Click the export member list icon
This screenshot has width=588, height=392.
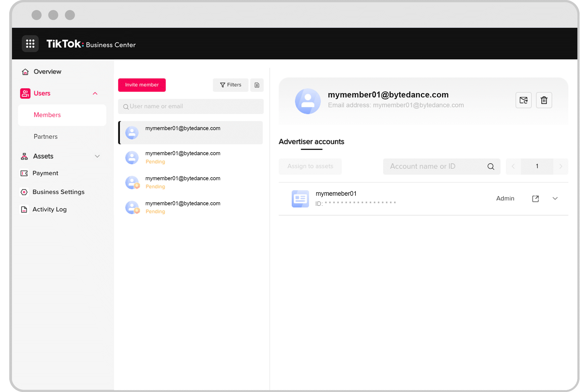coord(257,85)
